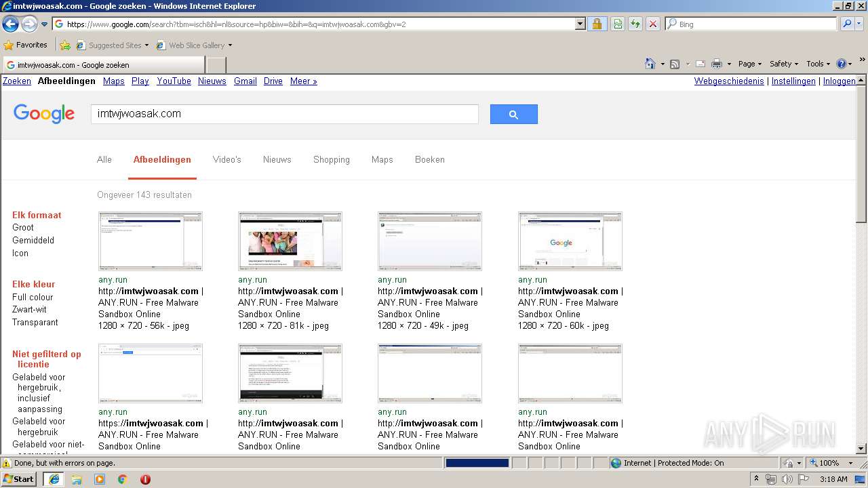Filter images by Groot size

[23, 228]
